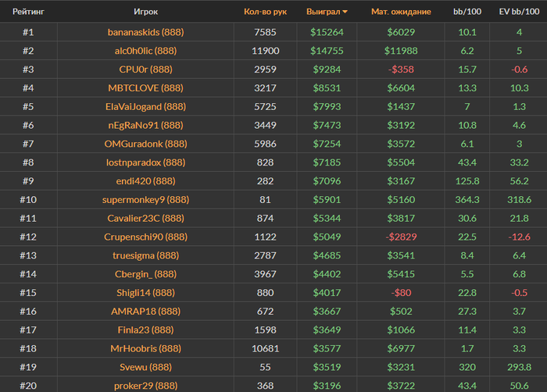This screenshot has height=392, width=547.
Task: Open player Shigli14 (888) profile
Action: (x=145, y=293)
